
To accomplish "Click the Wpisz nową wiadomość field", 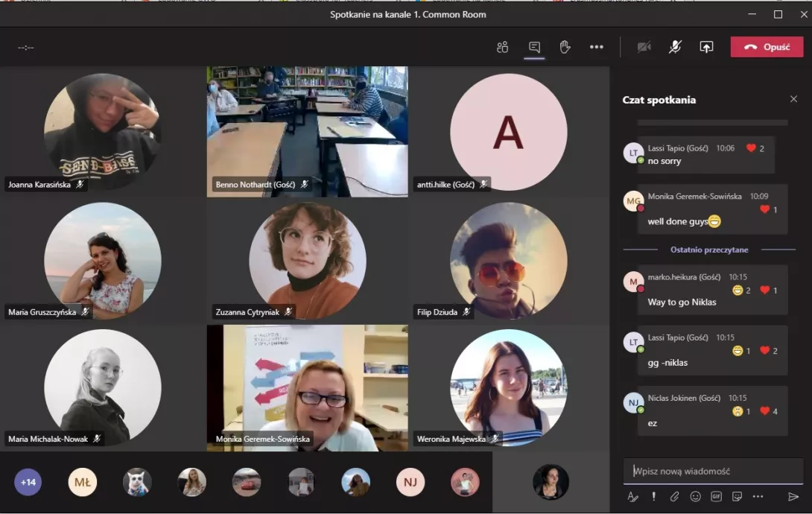I will [712, 471].
